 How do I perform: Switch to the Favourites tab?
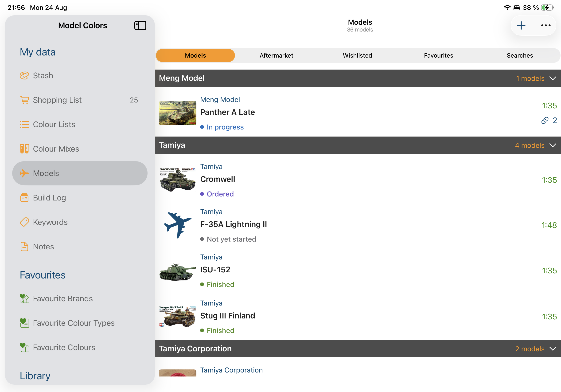click(439, 55)
